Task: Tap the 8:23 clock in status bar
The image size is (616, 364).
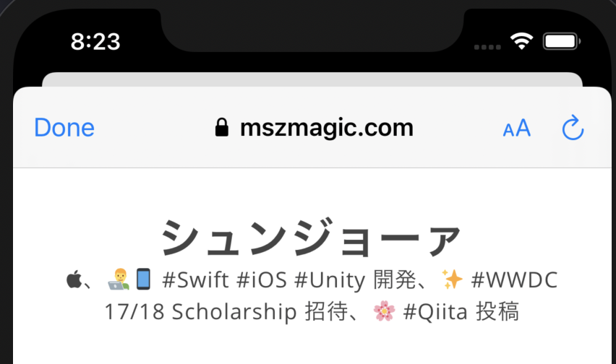Action: tap(95, 42)
